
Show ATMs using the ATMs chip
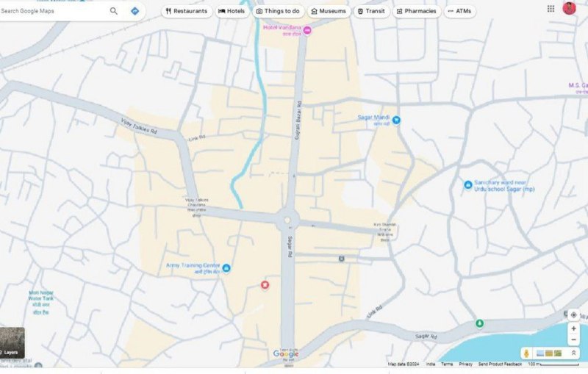[x=460, y=11]
